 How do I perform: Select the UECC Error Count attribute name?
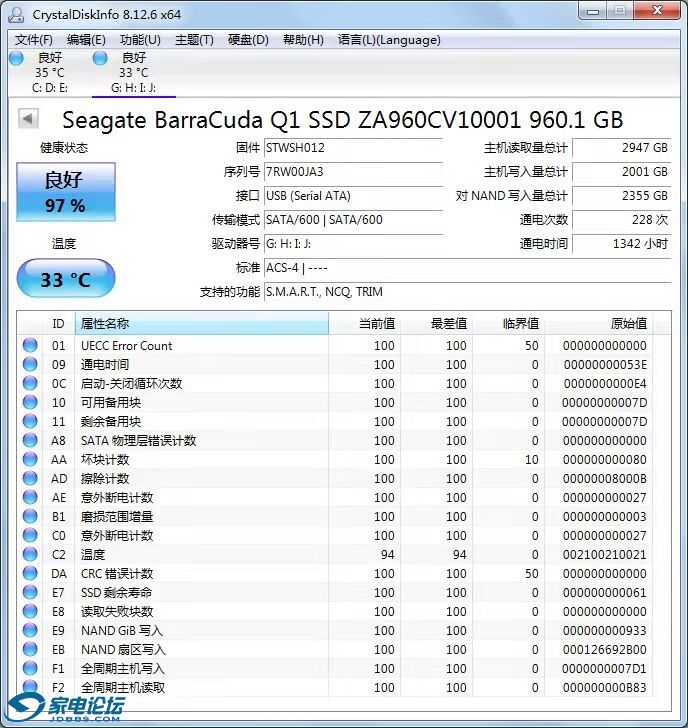(x=126, y=346)
